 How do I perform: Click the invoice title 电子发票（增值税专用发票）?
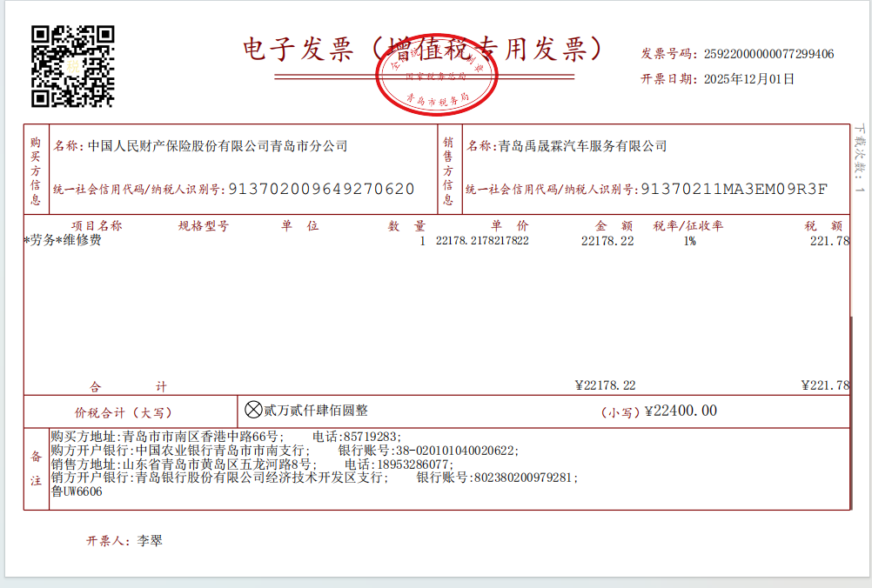coord(422,49)
